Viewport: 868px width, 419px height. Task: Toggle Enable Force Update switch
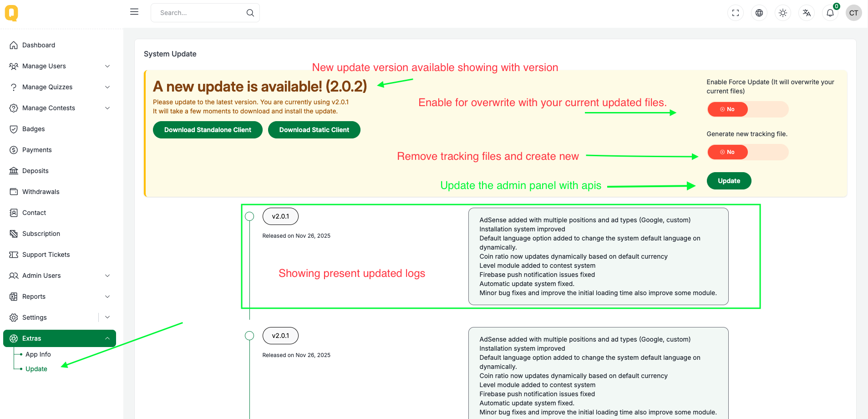(747, 109)
